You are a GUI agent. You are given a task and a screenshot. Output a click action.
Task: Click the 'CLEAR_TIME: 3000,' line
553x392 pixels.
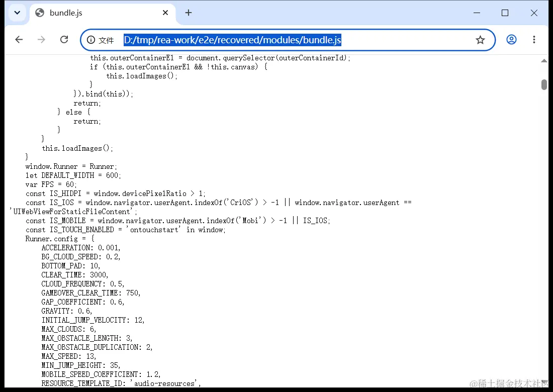[x=75, y=275]
